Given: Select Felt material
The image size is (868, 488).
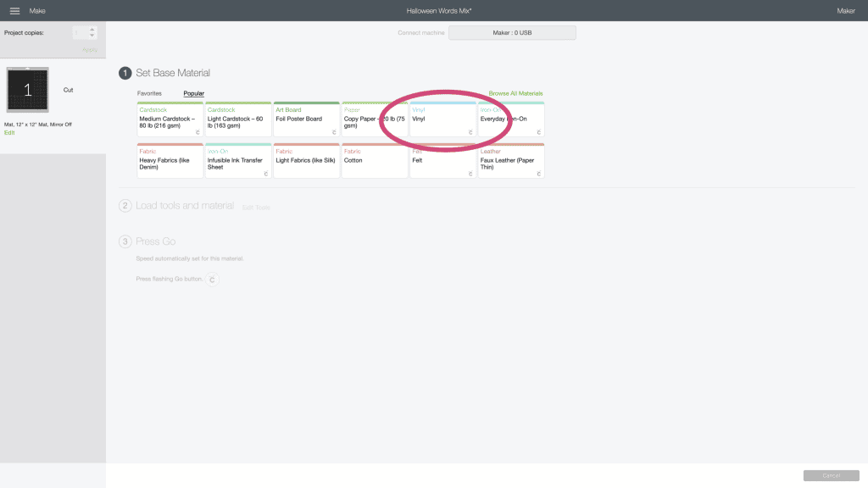Looking at the screenshot, I should (x=442, y=160).
